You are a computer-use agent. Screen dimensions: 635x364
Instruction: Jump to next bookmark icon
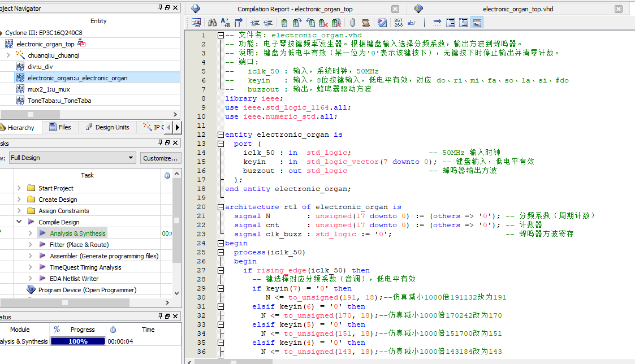coord(297,23)
